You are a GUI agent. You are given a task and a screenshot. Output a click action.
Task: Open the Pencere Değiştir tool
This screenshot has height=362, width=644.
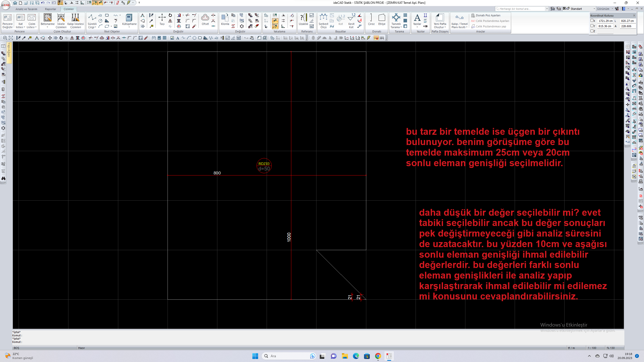(x=8, y=21)
